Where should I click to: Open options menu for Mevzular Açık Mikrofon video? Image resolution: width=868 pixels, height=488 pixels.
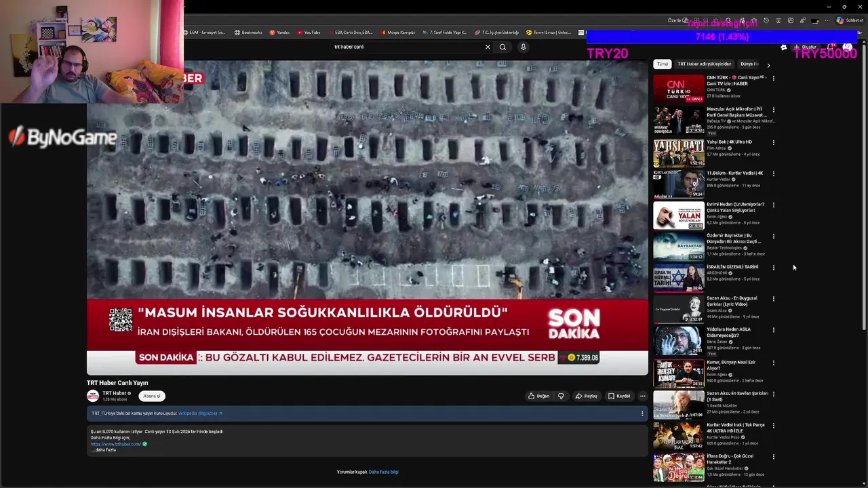pyautogui.click(x=773, y=110)
